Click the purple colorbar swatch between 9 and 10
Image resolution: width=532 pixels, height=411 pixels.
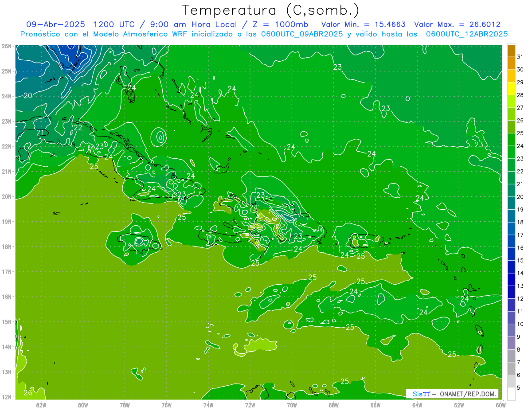point(511,331)
